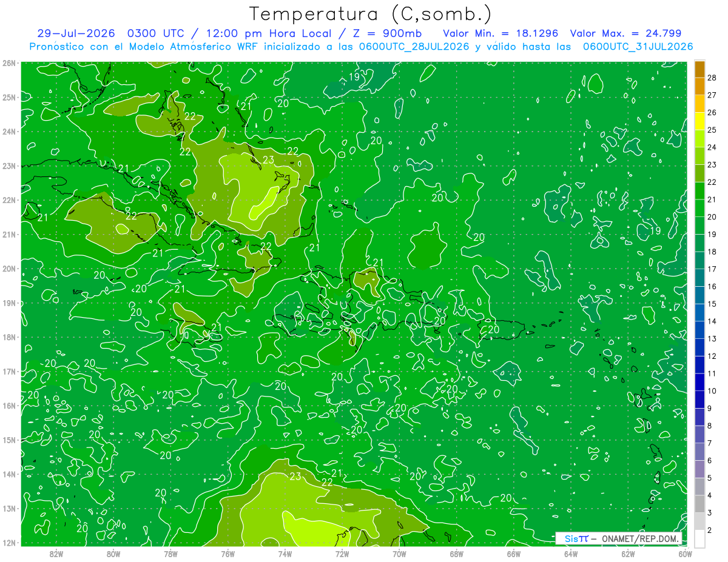Click the colorbar legend value '28'
728x562 pixels.
[712, 78]
